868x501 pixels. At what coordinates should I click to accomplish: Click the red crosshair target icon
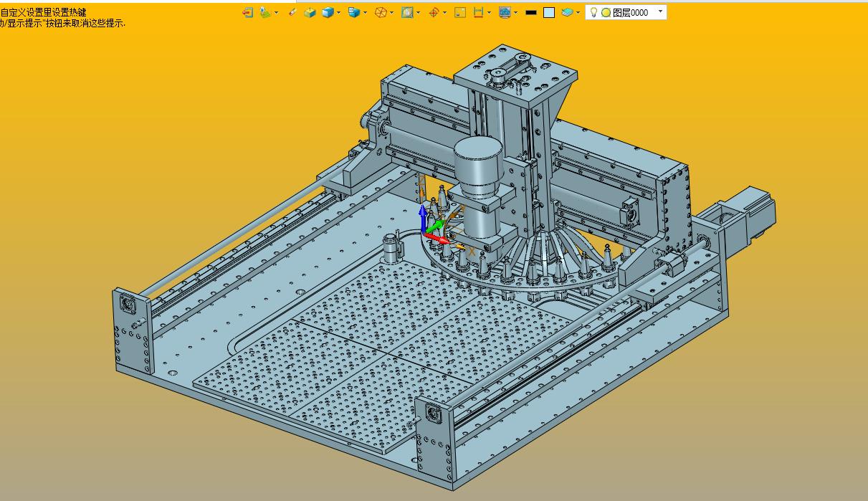click(434, 12)
